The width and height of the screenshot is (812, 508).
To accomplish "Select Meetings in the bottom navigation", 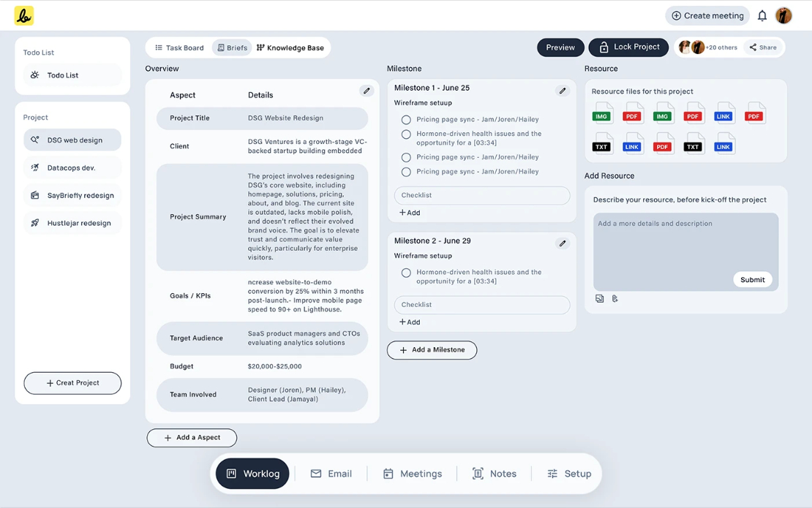I will [x=412, y=474].
